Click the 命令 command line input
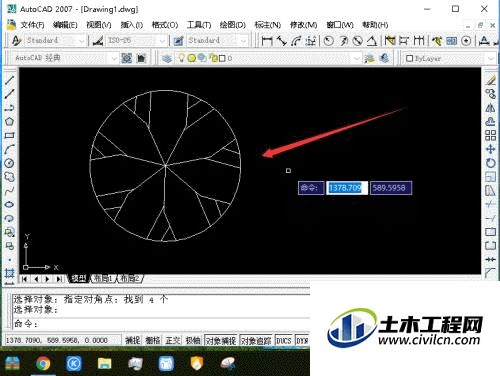The image size is (500, 376). 161,324
